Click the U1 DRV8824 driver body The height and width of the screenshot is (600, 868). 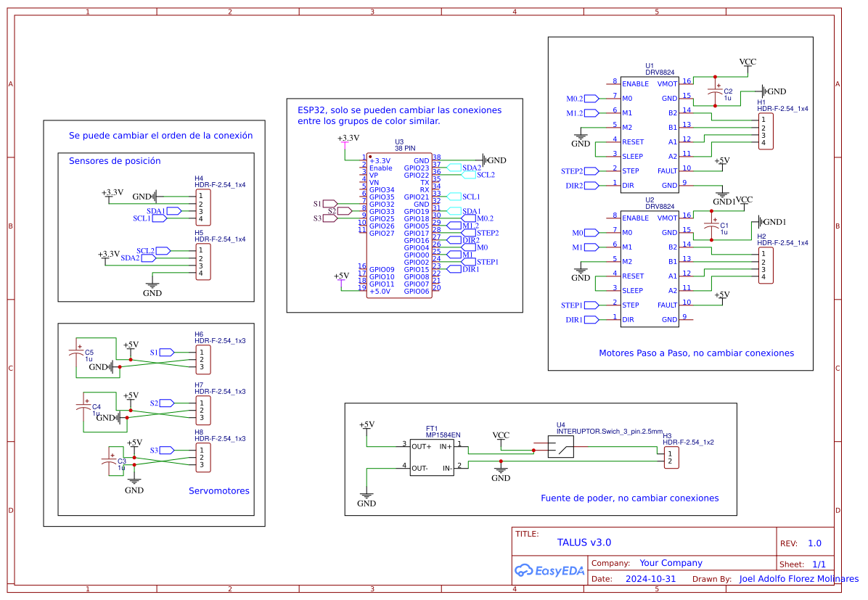tap(649, 134)
